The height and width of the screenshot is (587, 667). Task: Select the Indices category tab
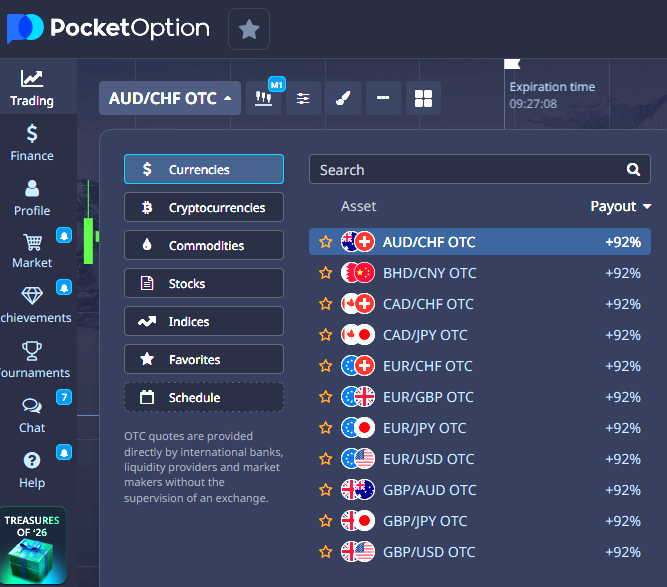click(204, 321)
